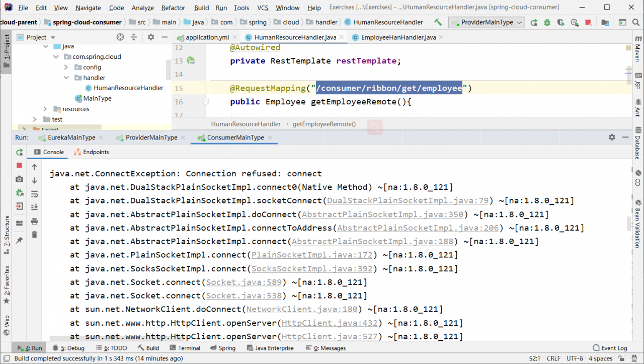Click Attach debugger icon in Run panel
The height and width of the screenshot is (364, 644).
click(19, 193)
